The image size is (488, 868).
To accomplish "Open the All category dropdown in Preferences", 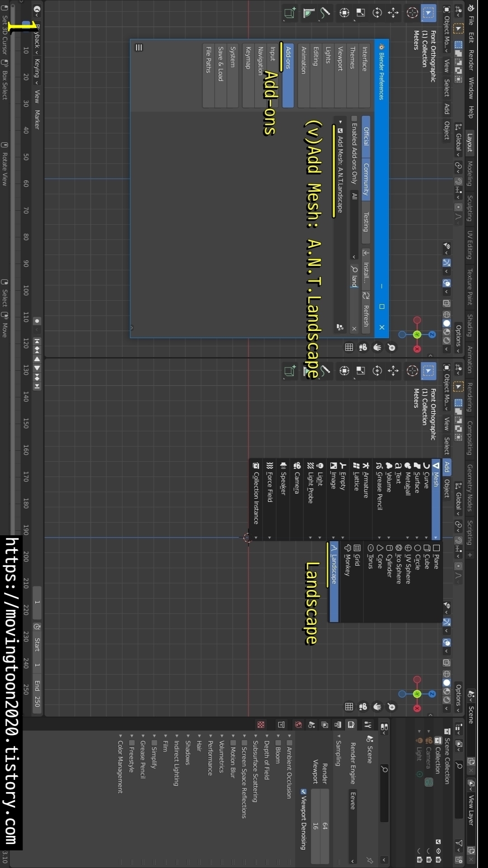I will click(354, 226).
